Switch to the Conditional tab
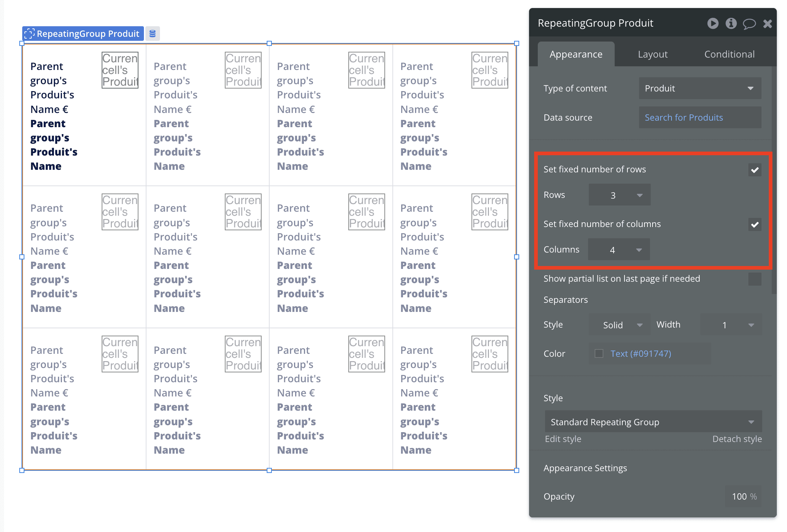The height and width of the screenshot is (532, 787). (x=729, y=54)
